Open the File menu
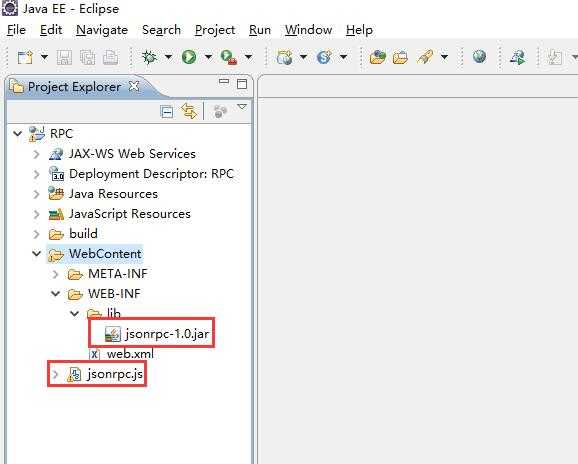 tap(16, 30)
